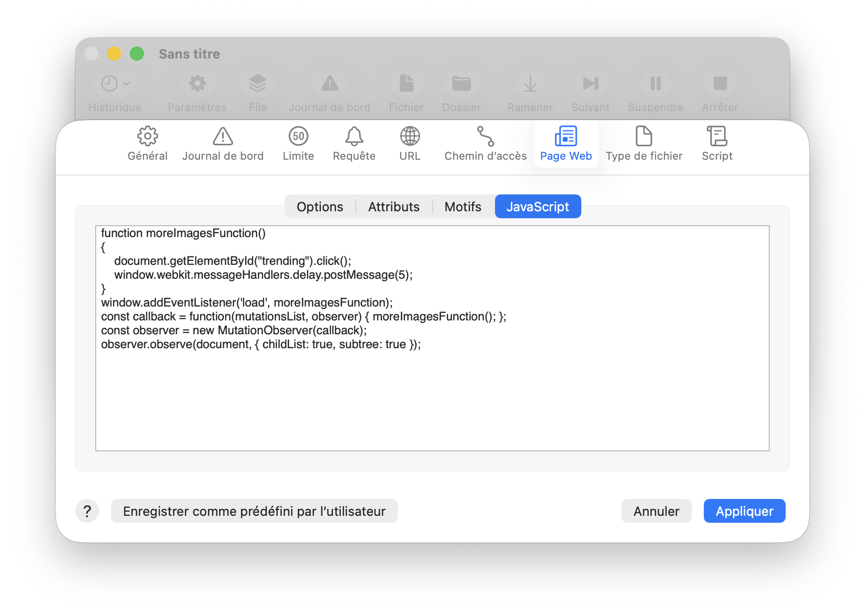The image size is (865, 616).
Task: Open the Général settings gear icon
Action: point(147,136)
